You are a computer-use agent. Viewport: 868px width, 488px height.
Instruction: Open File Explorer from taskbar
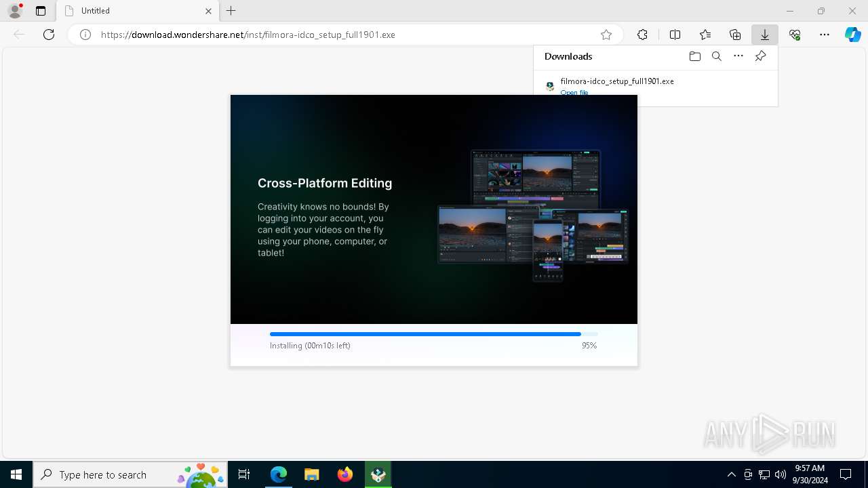click(x=312, y=474)
